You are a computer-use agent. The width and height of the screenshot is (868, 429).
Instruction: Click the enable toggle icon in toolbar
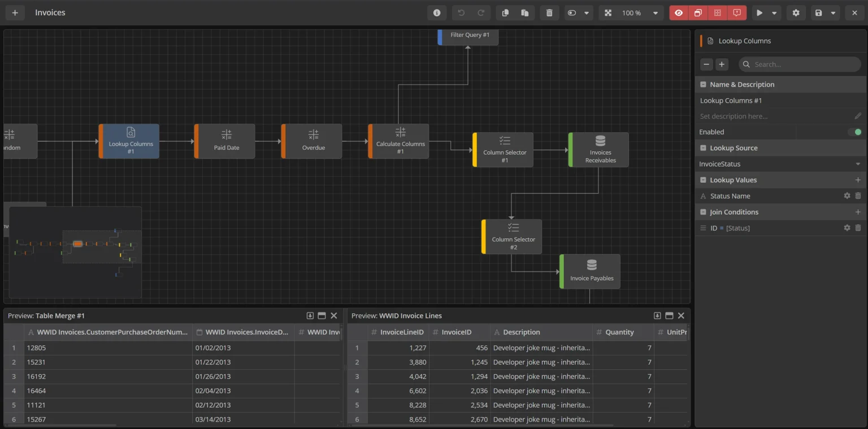pyautogui.click(x=572, y=13)
